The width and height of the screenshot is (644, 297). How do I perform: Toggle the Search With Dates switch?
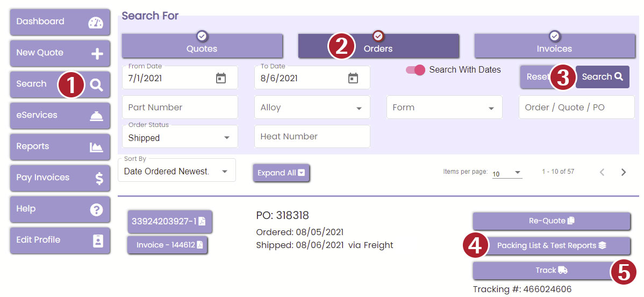416,70
